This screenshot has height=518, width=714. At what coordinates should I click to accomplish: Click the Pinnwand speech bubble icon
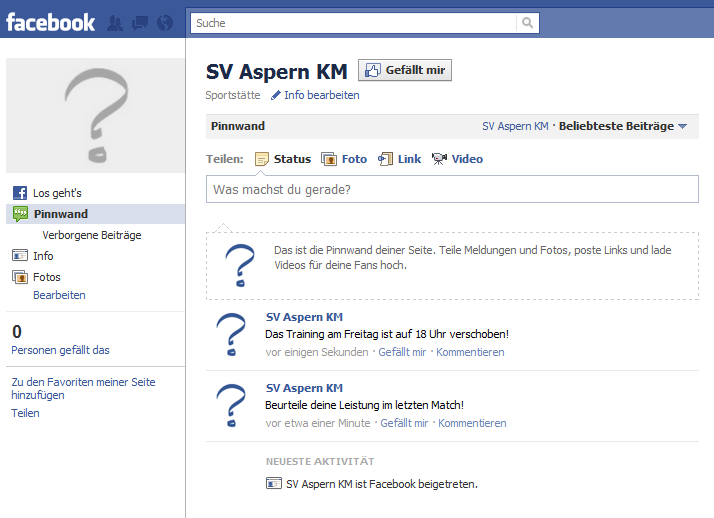[20, 214]
